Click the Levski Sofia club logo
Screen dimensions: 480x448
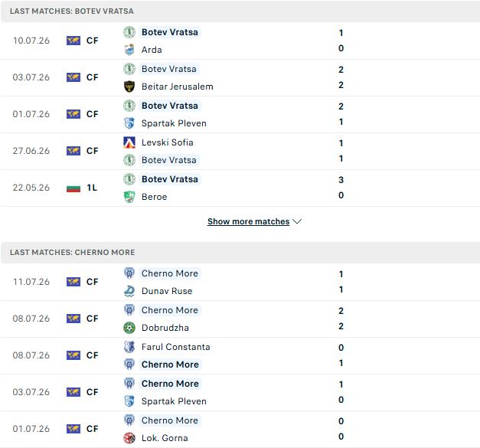[x=129, y=142]
